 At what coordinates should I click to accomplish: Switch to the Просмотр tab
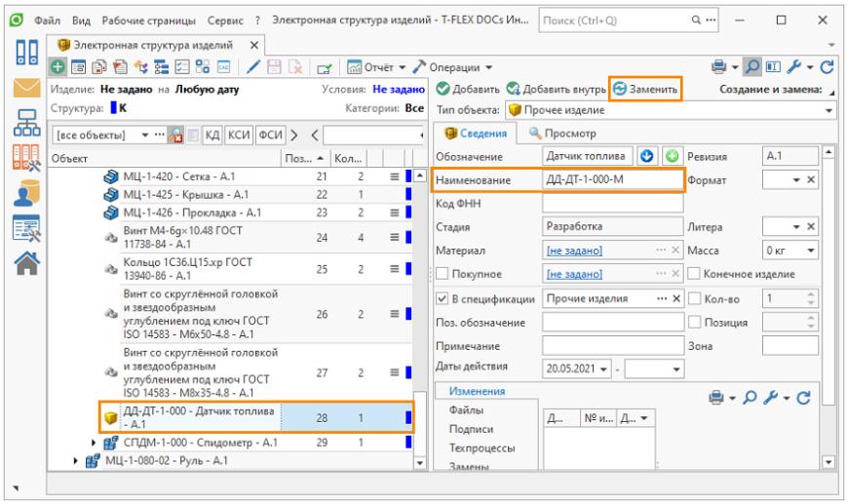click(x=562, y=133)
